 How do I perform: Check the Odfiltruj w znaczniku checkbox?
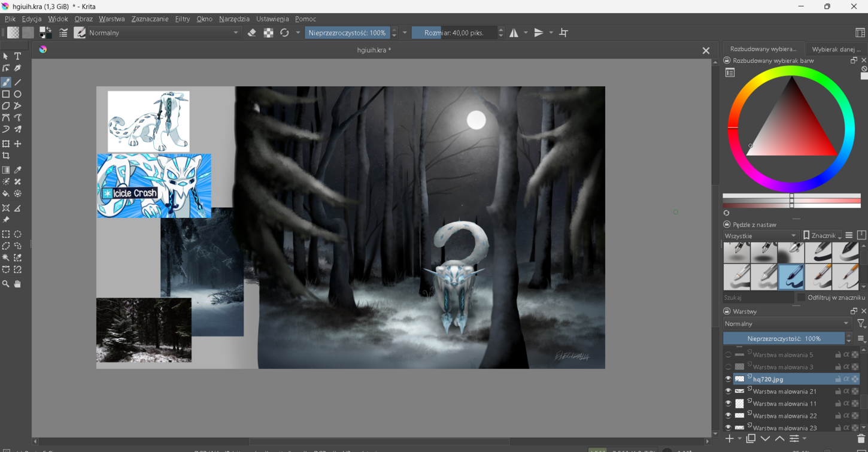[801, 298]
